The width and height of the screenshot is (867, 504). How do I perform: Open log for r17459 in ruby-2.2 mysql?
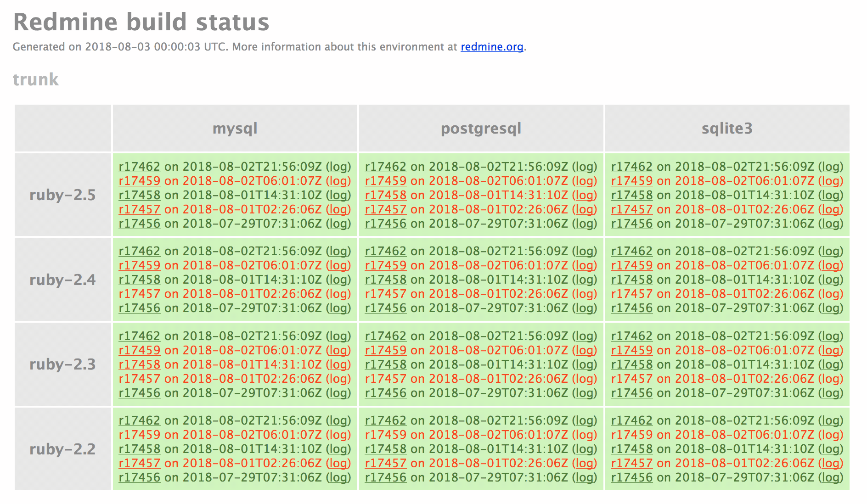click(x=338, y=435)
